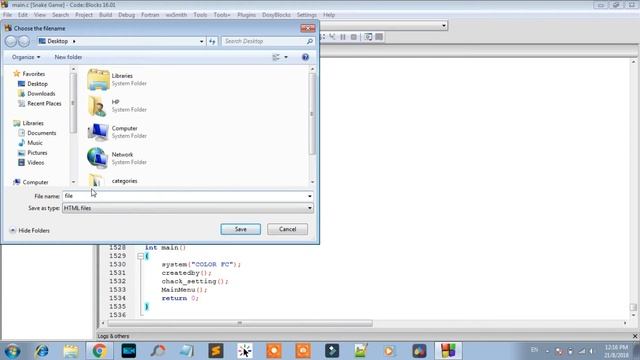This screenshot has width=640, height=360.
Task: Select Pictures under Libraries
Action: (x=37, y=153)
